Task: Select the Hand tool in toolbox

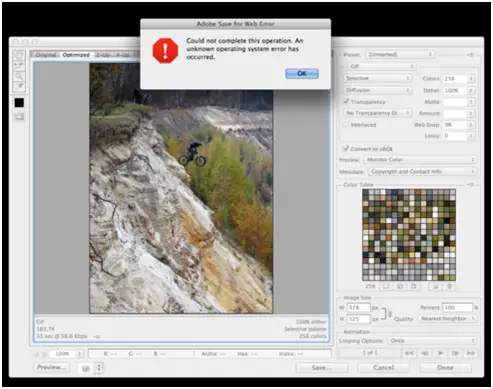Action: [x=19, y=55]
